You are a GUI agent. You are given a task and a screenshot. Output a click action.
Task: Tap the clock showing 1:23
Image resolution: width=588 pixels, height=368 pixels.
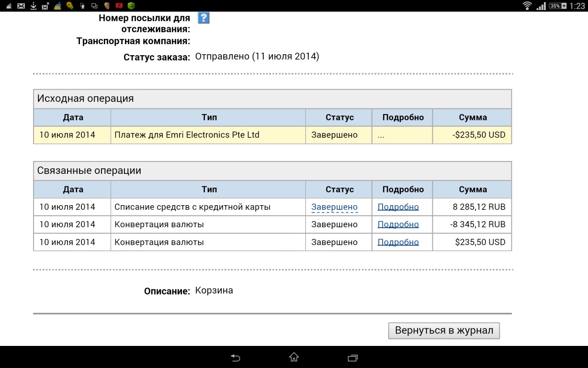[577, 6]
